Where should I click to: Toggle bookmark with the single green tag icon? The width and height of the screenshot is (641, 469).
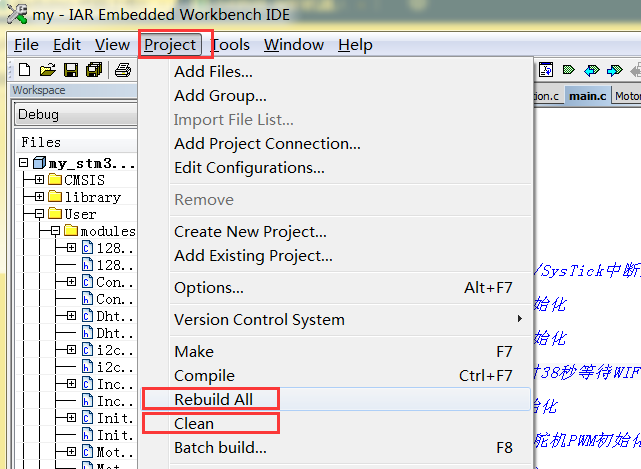(569, 70)
